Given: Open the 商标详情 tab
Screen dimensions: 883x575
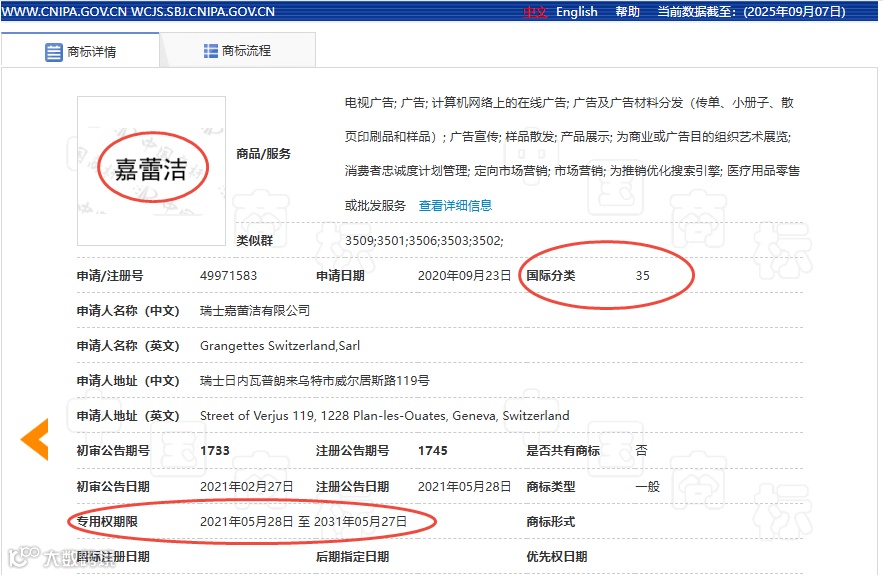Looking at the screenshot, I should click(80, 52).
